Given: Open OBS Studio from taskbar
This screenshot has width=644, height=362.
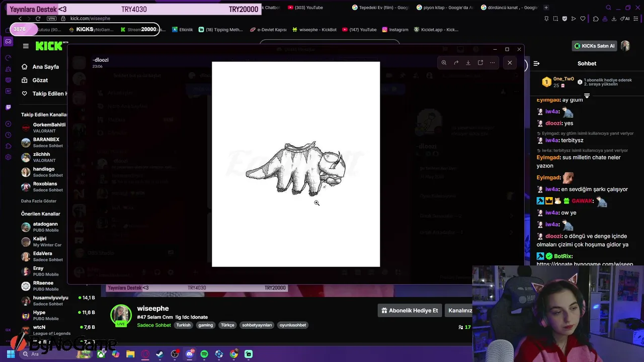Looking at the screenshot, I should pyautogui.click(x=175, y=354).
